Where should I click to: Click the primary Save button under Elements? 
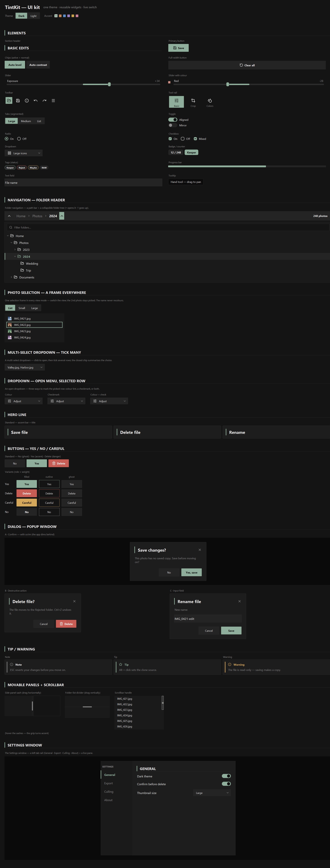[x=179, y=48]
